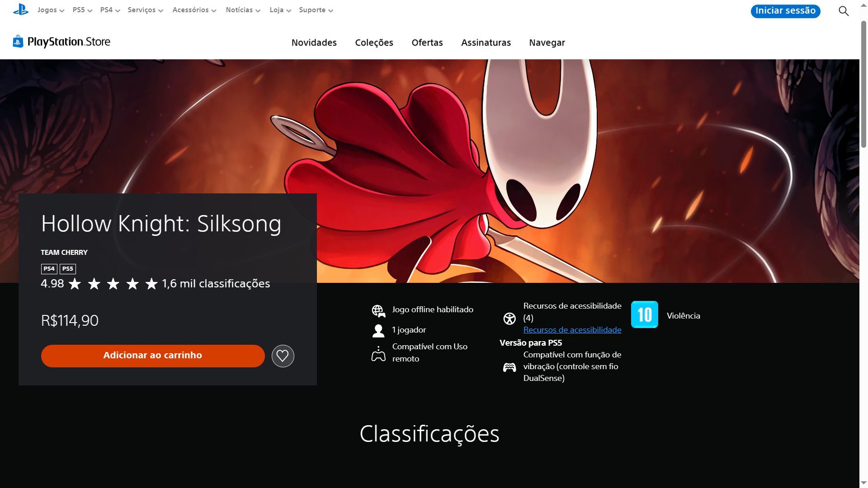Toggle the heart wishlist button
The height and width of the screenshot is (488, 868).
click(283, 356)
